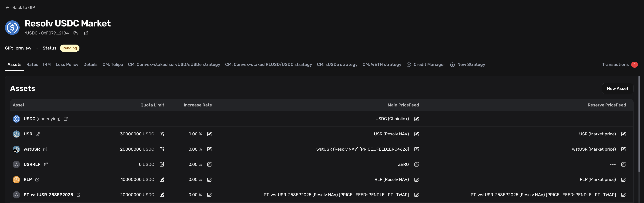Open the Loss Policy tab
The image size is (644, 203).
point(67,65)
